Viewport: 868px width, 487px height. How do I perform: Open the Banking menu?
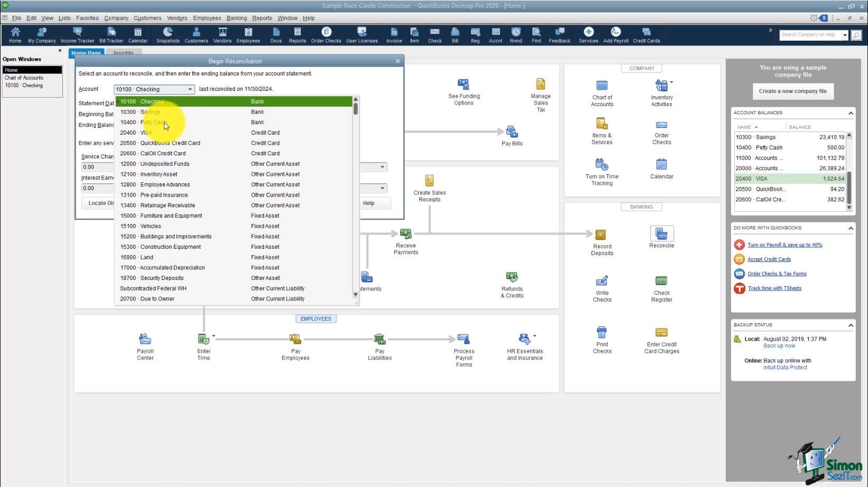[x=237, y=18]
